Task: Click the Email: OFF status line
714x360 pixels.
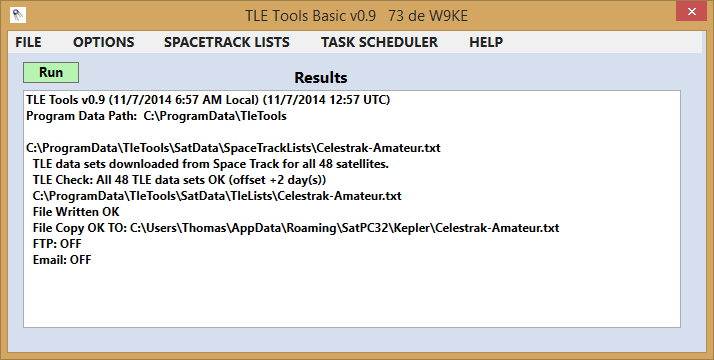Action: click(x=62, y=259)
